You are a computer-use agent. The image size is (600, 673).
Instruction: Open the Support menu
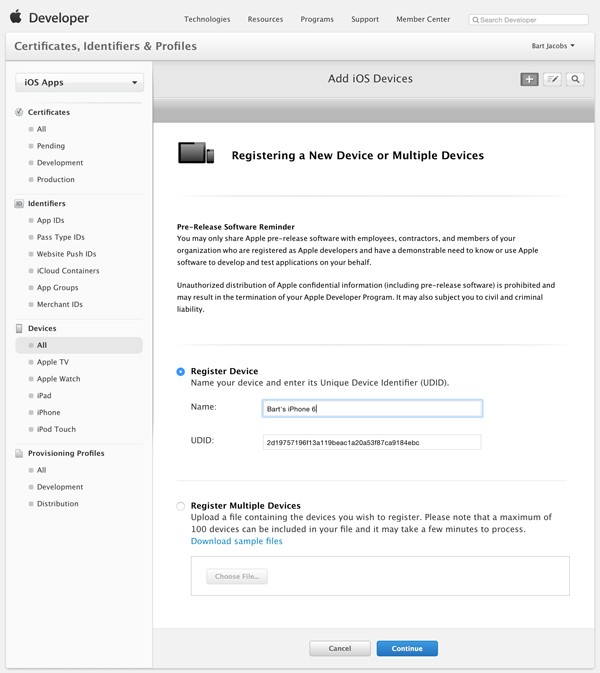(x=365, y=19)
